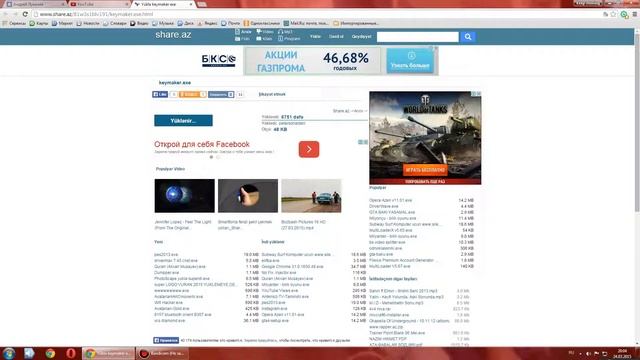Viewport: 640px width, 360px height.
Task: Open the Видео bookmark
Action: 139,23
